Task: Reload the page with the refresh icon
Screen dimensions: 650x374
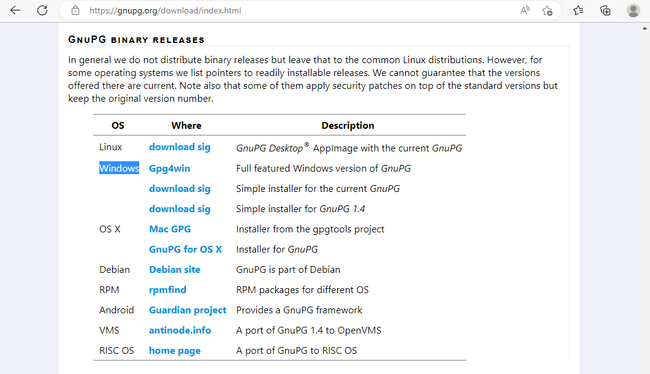Action: (42, 10)
